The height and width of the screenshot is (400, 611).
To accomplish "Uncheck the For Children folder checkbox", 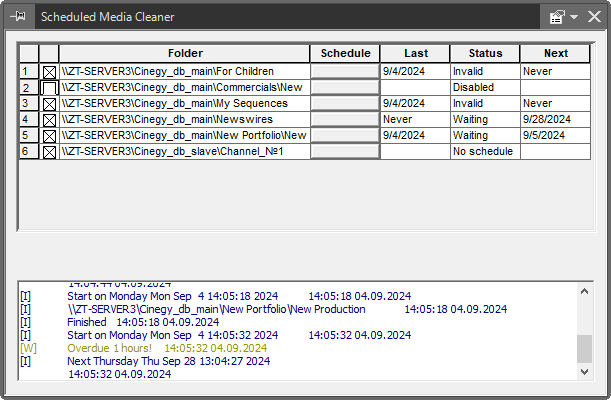I will [x=49, y=72].
